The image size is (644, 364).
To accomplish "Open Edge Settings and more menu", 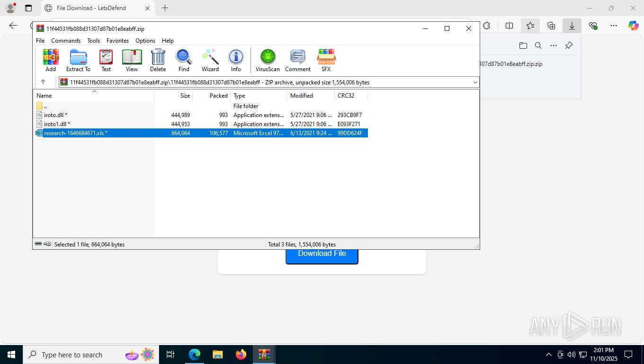I will [614, 26].
